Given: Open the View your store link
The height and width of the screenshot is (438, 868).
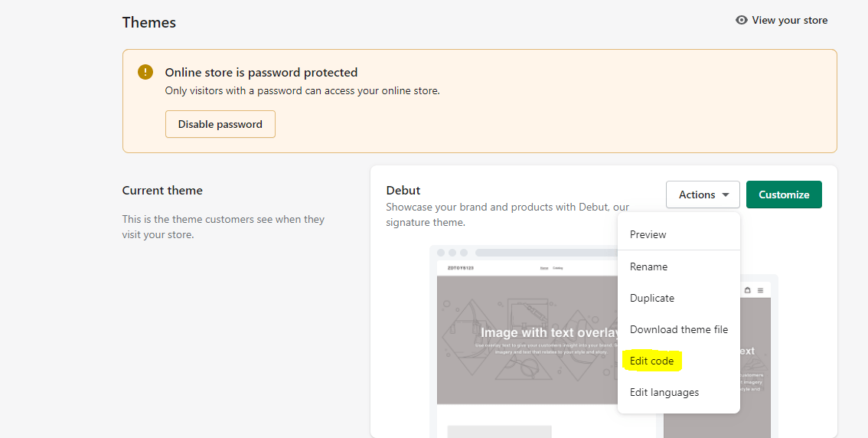Looking at the screenshot, I should click(x=789, y=21).
